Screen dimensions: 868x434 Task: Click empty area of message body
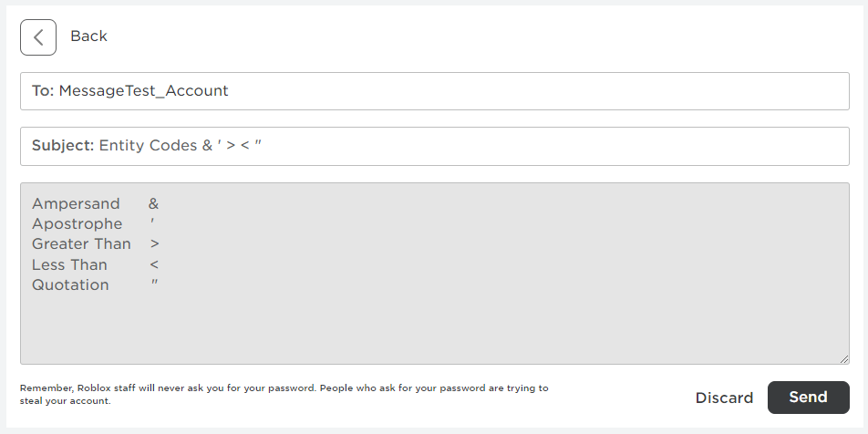[456, 310]
